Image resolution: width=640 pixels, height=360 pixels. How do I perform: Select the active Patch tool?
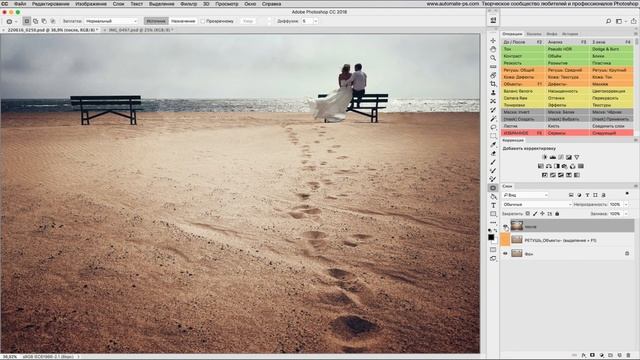click(493, 188)
